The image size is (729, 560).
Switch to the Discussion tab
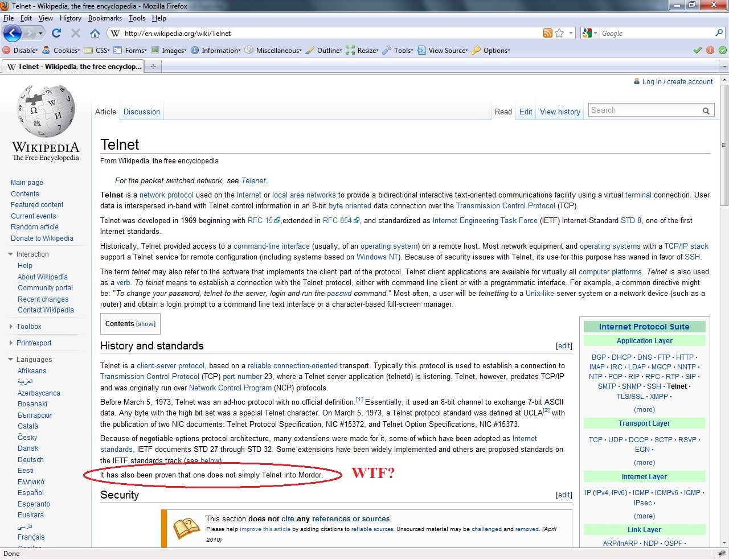click(x=141, y=112)
